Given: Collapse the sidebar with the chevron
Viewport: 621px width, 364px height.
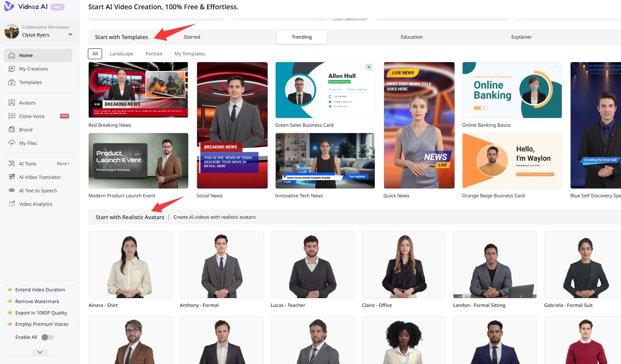Looking at the screenshot, I should pos(39,352).
